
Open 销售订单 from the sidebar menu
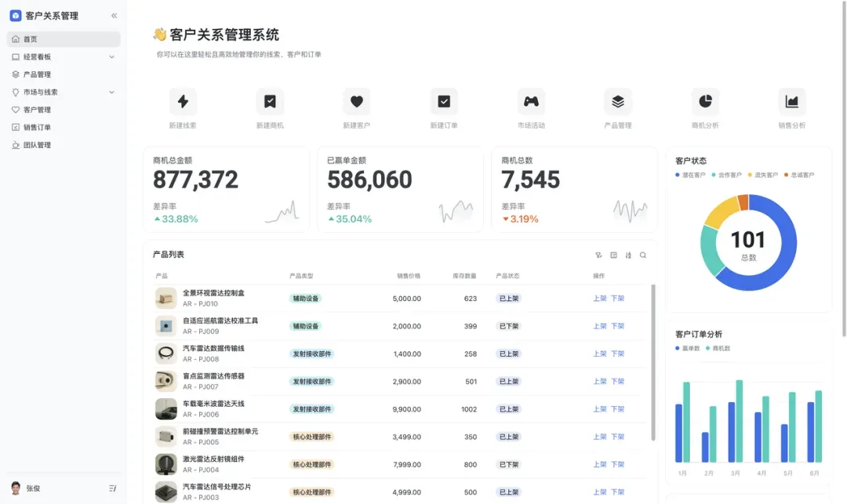click(37, 128)
